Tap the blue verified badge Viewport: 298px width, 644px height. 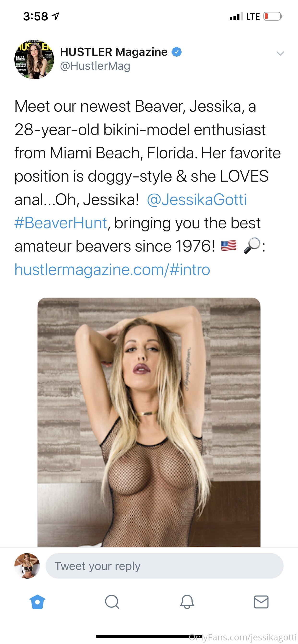(x=177, y=52)
